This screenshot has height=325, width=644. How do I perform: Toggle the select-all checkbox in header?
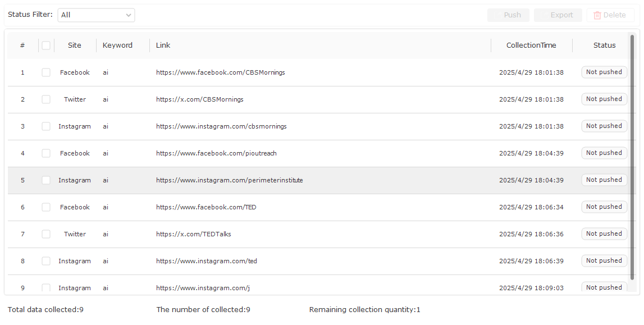point(46,45)
